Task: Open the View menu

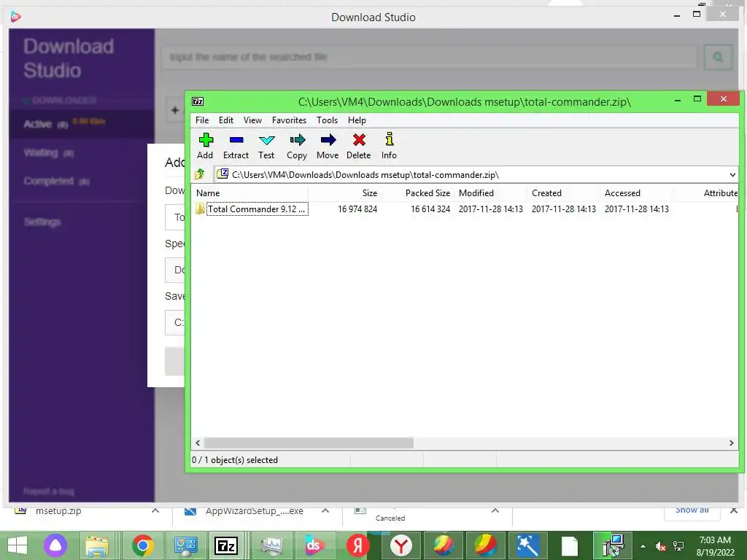Action: click(x=252, y=120)
